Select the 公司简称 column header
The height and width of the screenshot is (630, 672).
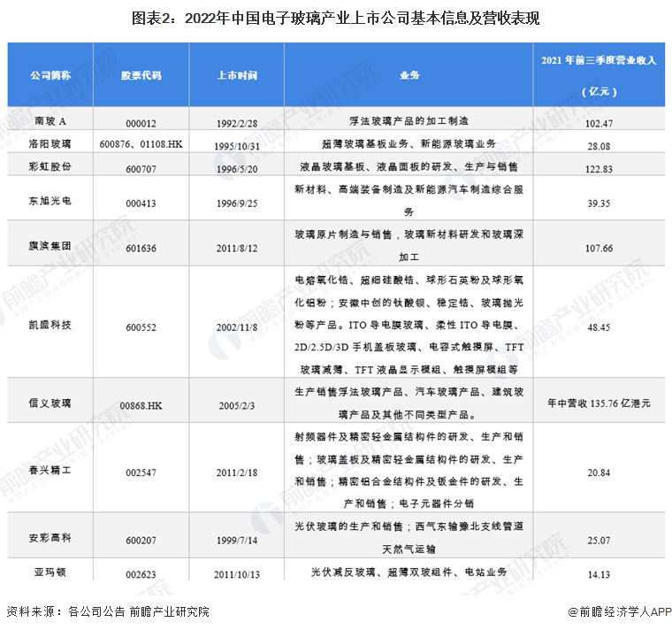click(x=50, y=75)
